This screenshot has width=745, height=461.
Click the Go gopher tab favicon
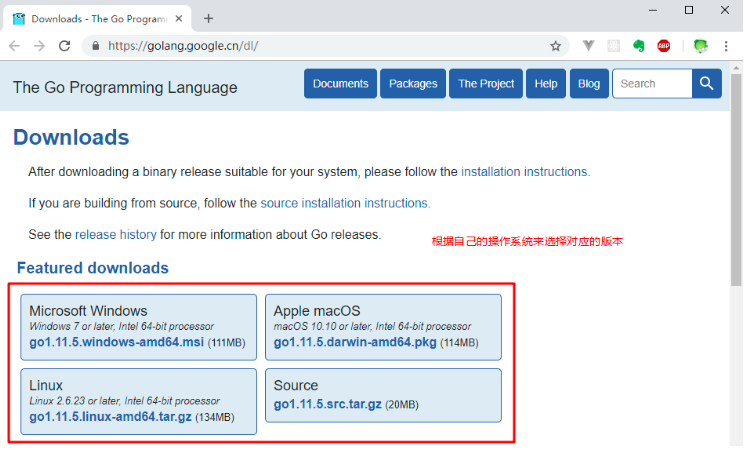point(19,19)
